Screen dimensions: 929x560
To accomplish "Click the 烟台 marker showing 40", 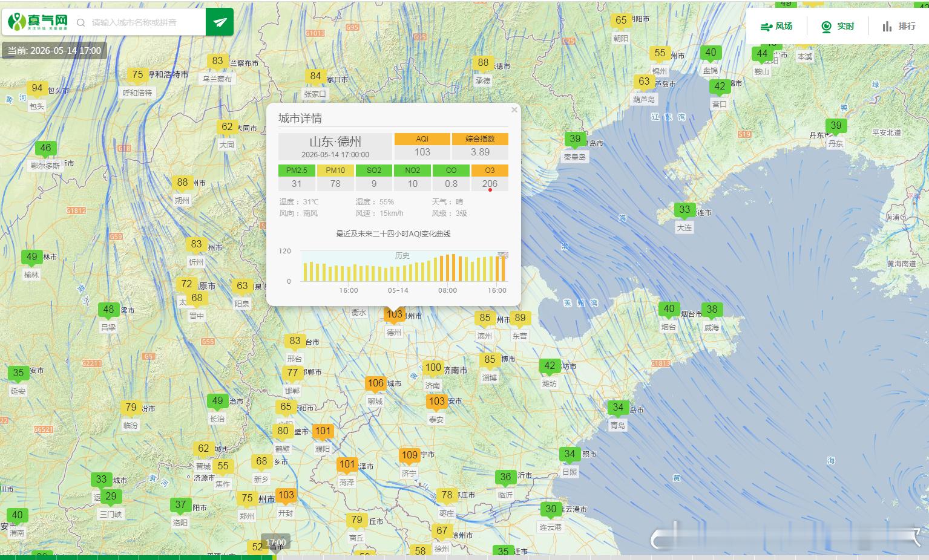I will [x=669, y=309].
